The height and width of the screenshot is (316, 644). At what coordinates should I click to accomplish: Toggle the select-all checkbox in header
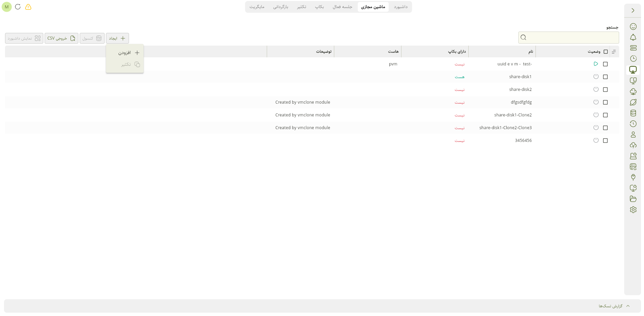(x=606, y=52)
